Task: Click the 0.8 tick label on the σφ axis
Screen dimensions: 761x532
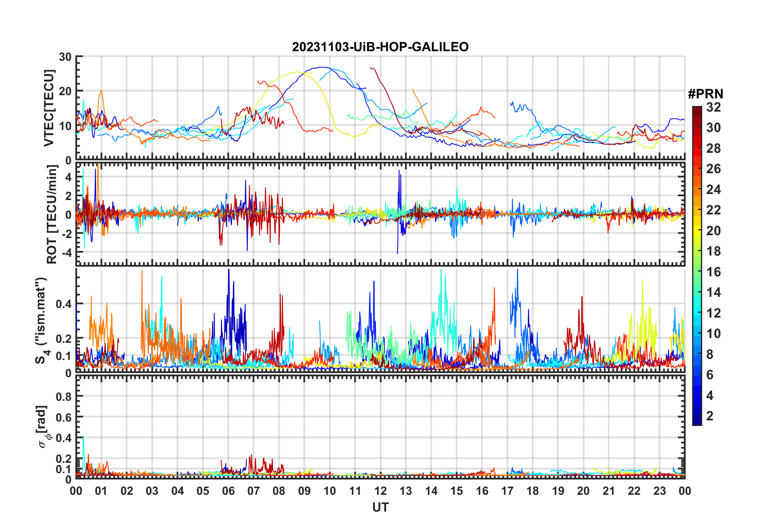Action: pos(64,396)
